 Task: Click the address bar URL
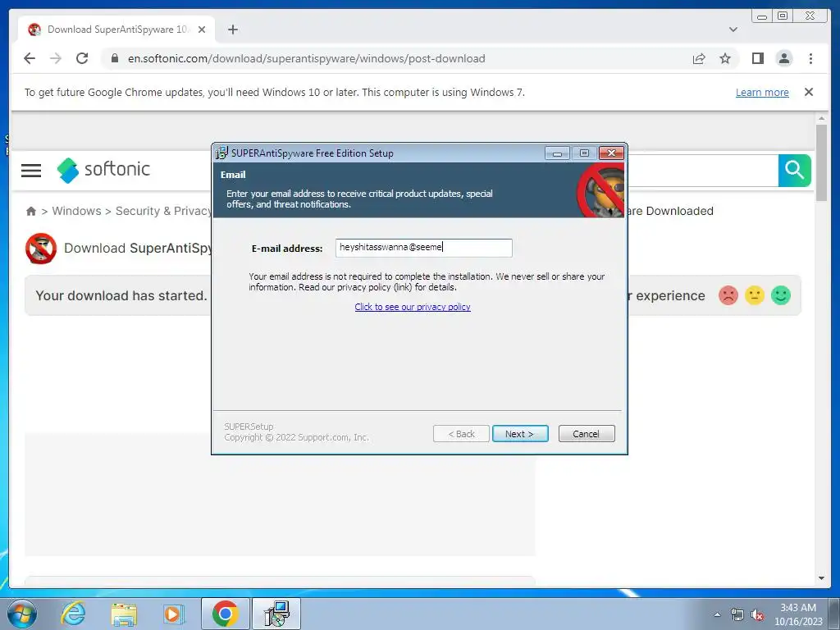(307, 58)
